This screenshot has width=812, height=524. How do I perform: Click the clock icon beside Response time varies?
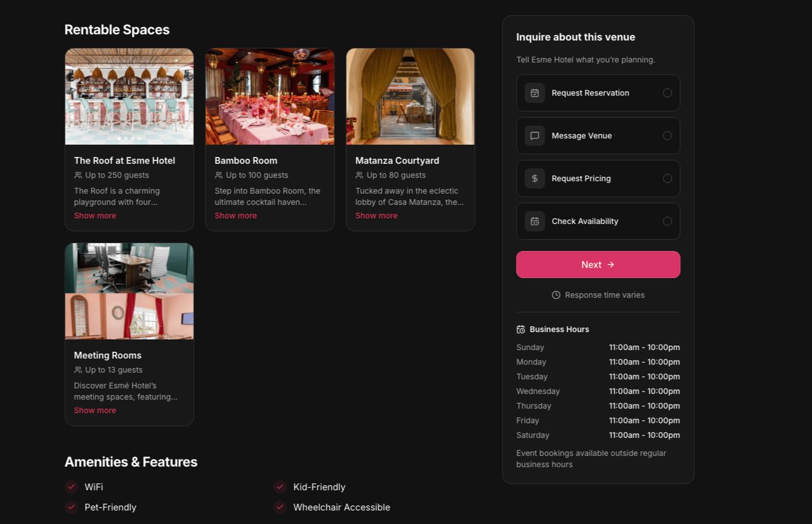pyautogui.click(x=556, y=295)
